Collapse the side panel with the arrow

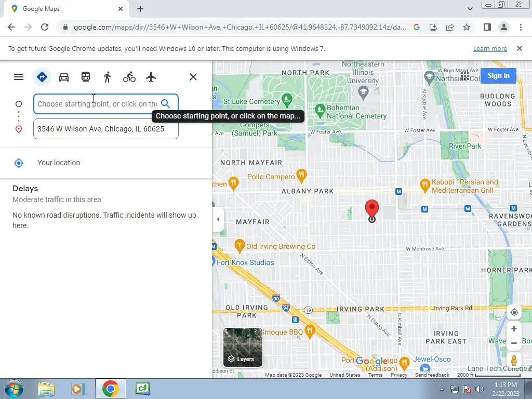tap(218, 219)
